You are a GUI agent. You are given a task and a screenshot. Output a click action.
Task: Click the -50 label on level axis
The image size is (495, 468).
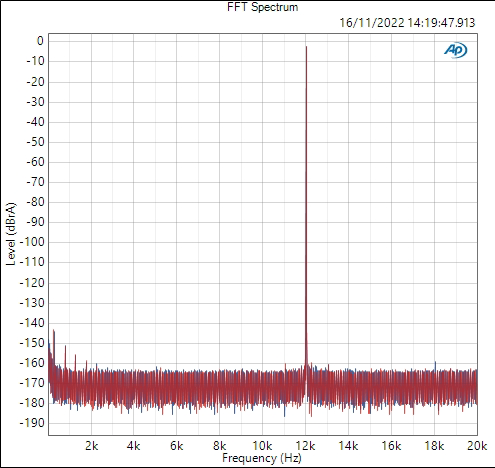pos(35,142)
